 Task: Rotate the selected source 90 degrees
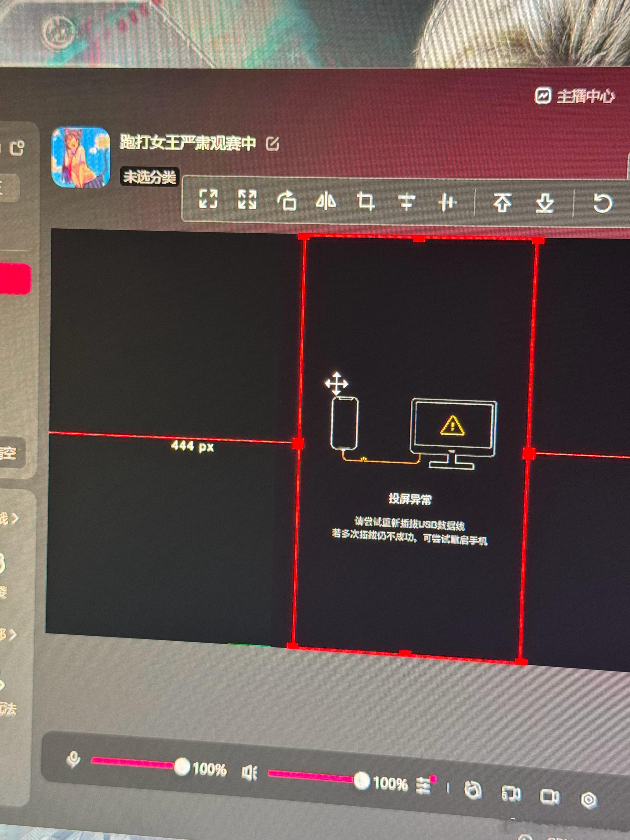tap(287, 200)
